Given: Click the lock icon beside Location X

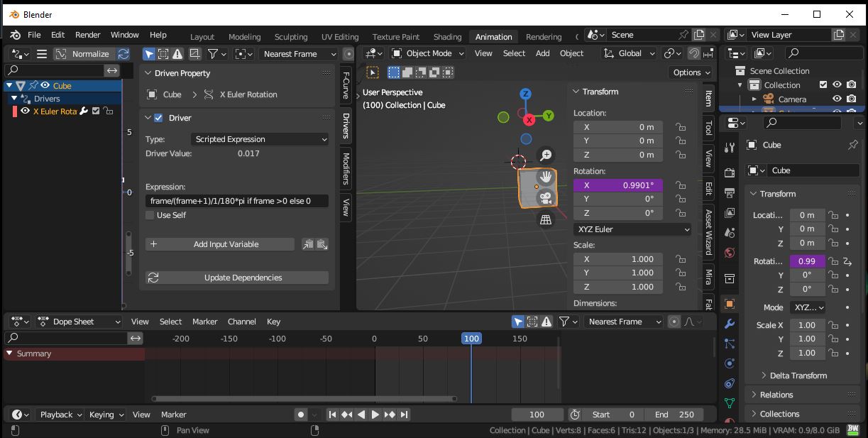Looking at the screenshot, I should 681,127.
